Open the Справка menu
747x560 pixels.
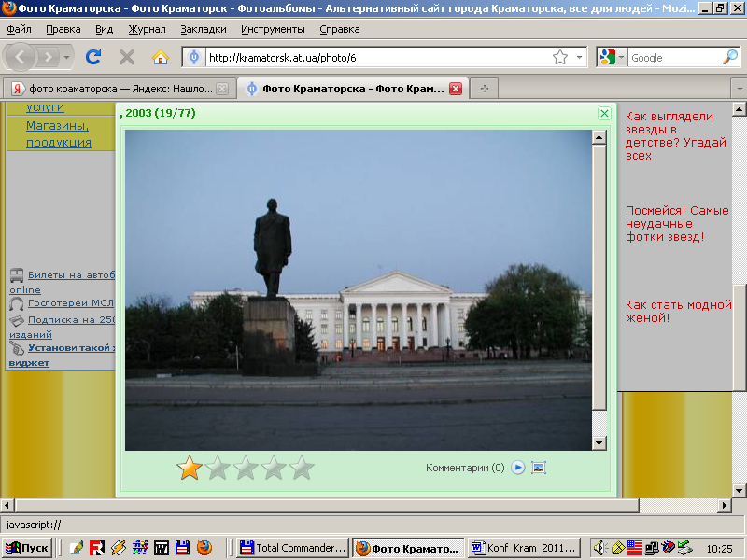(340, 29)
